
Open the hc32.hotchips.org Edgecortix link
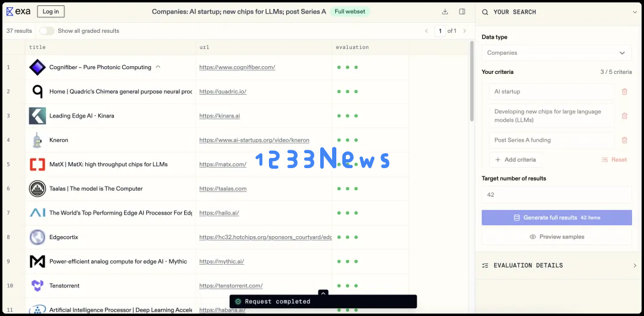tap(265, 237)
